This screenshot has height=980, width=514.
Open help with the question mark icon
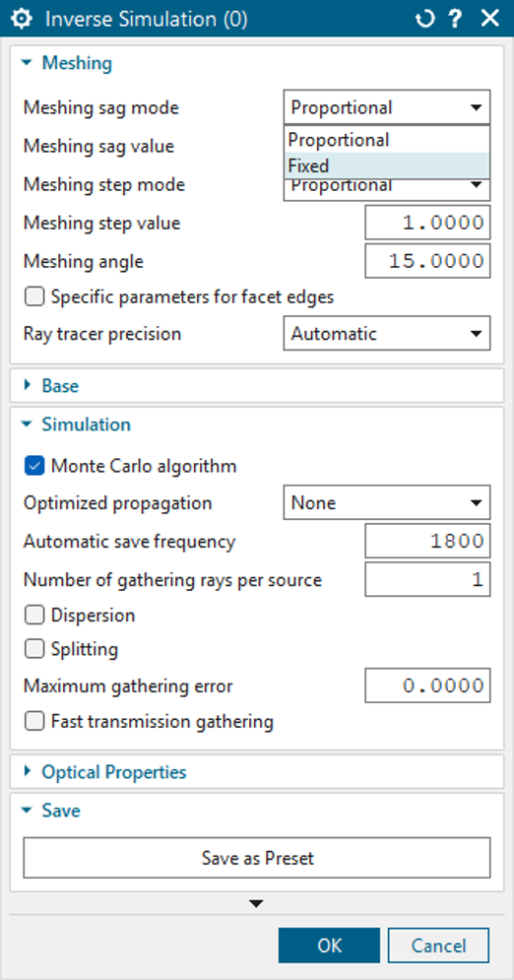click(457, 20)
